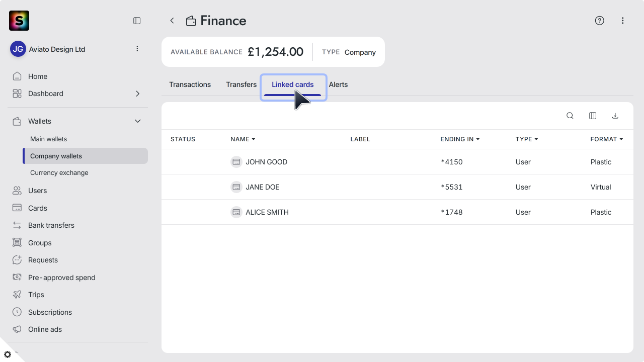Image resolution: width=644 pixels, height=362 pixels.
Task: Click the User type cell for JANE DOE
Action: 523,187
